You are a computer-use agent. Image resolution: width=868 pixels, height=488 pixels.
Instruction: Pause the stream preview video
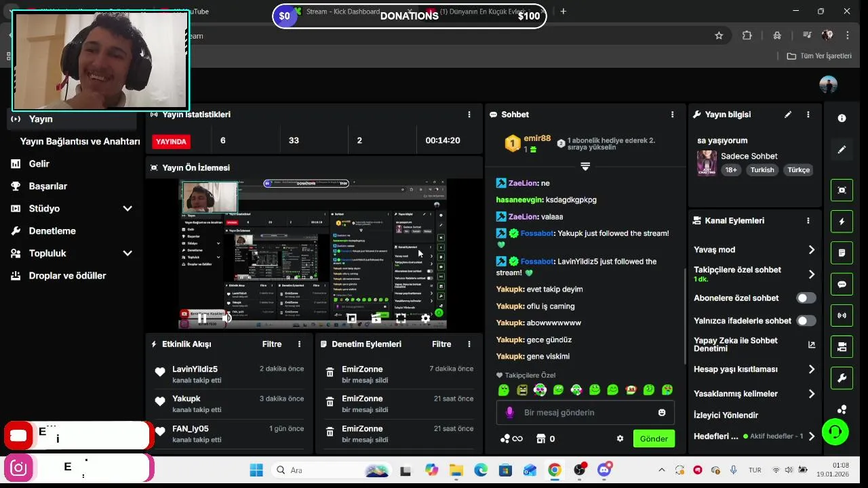point(202,318)
